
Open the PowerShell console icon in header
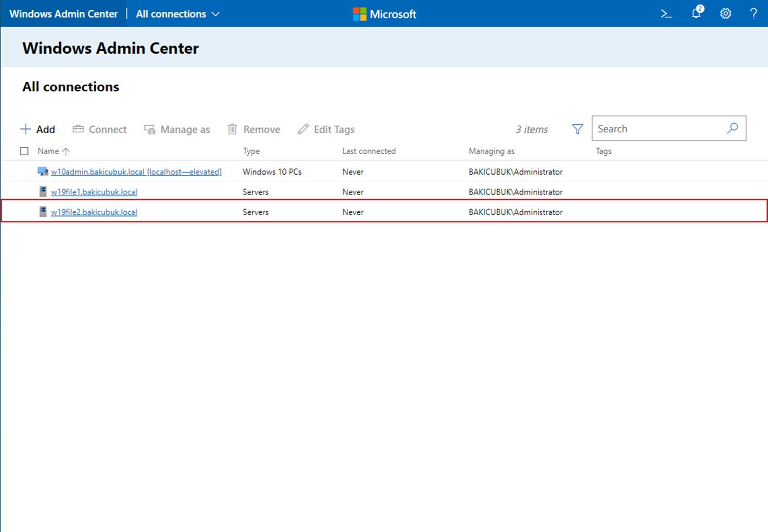pyautogui.click(x=666, y=14)
